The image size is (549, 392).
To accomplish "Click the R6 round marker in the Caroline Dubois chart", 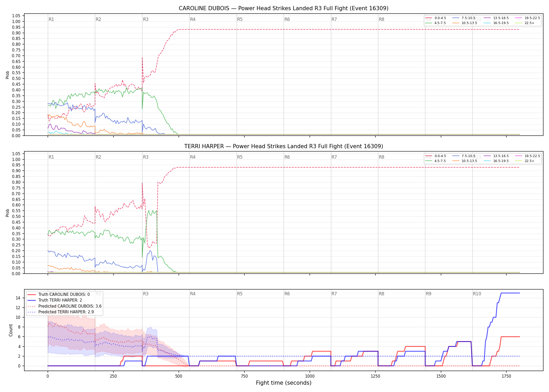I will pyautogui.click(x=287, y=19).
